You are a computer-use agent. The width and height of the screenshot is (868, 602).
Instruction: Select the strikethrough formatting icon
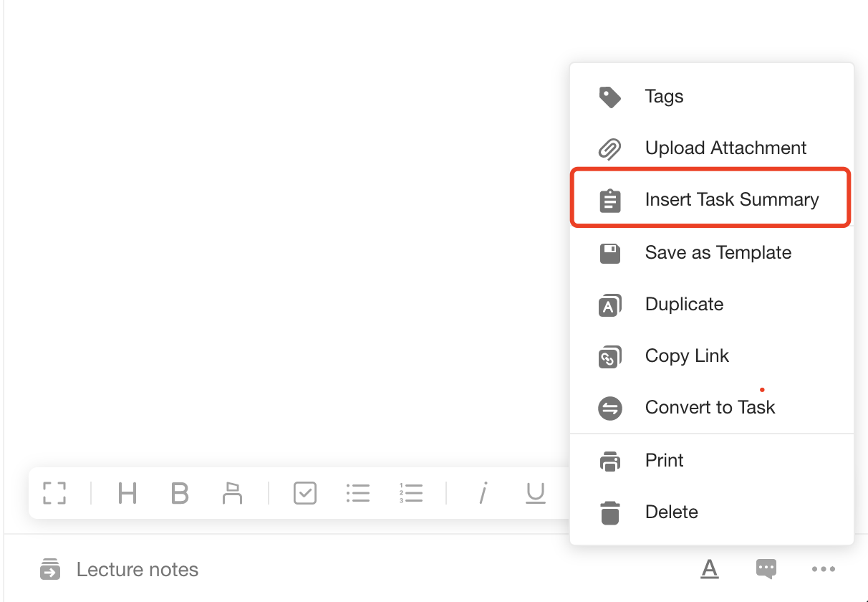click(231, 493)
